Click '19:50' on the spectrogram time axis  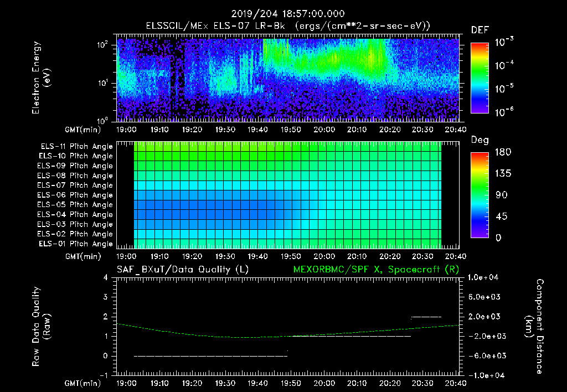tap(291, 130)
